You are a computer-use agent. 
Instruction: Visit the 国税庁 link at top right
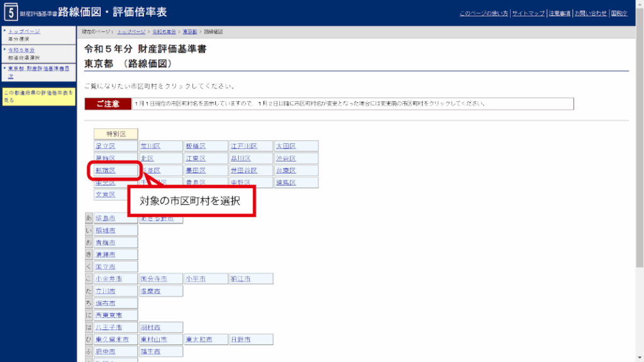pos(619,13)
